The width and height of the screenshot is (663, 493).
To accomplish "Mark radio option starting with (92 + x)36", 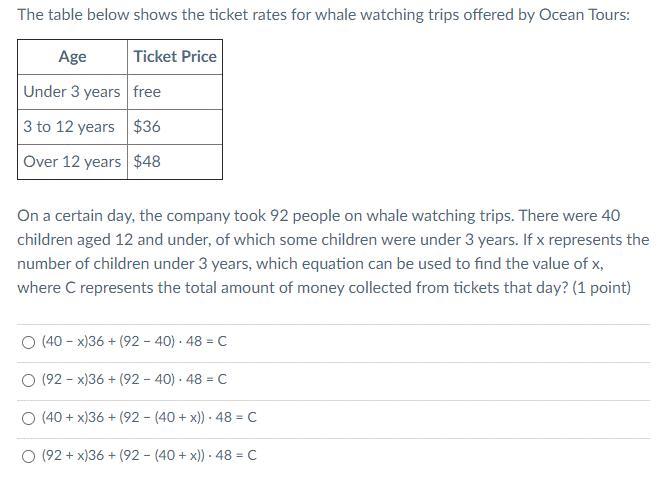I will tap(27, 456).
